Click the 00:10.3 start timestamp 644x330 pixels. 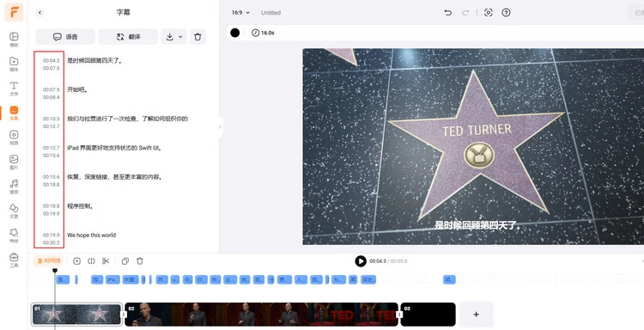[52, 119]
